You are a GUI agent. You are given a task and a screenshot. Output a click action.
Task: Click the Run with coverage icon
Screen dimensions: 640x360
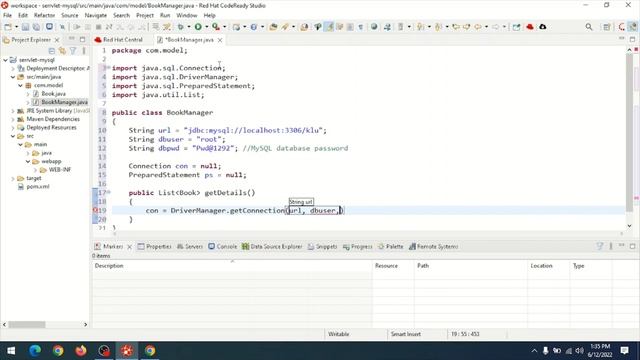click(x=216, y=27)
